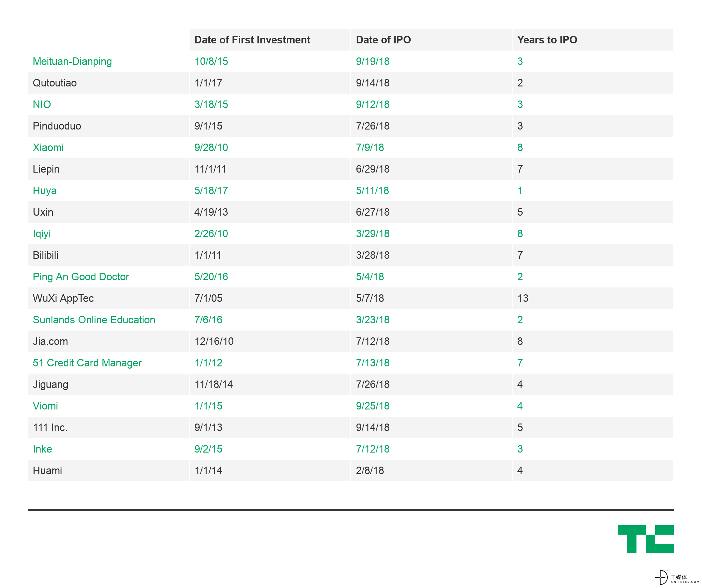Select first investment date '3/18/15'
This screenshot has height=588, width=702.
click(x=211, y=104)
